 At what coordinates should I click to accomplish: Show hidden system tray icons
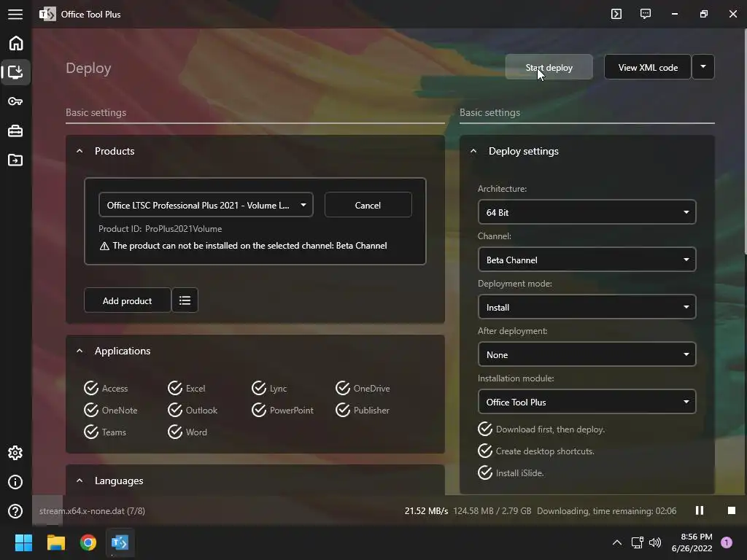coord(617,542)
